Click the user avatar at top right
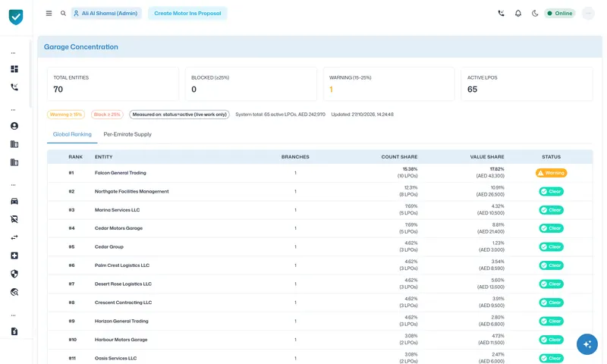Viewport: 607px width, 364px height. pos(588,13)
